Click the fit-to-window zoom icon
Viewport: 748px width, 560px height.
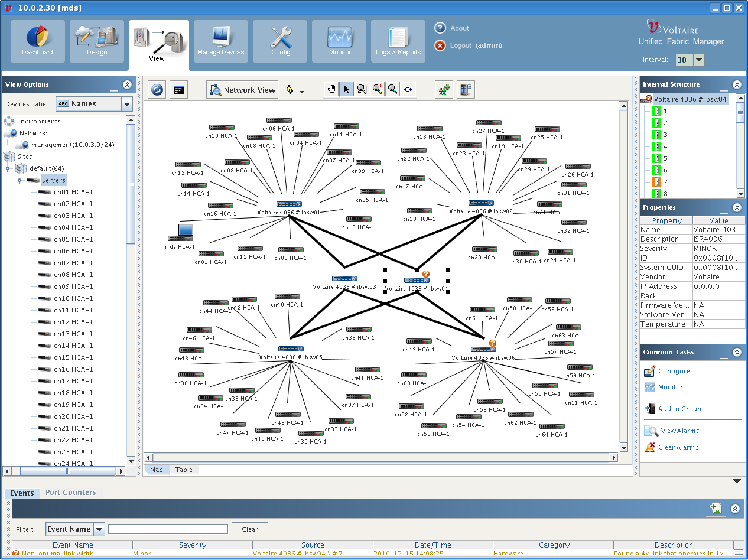tap(408, 90)
